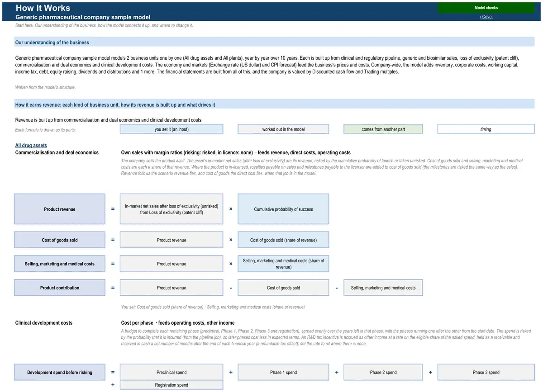Select 'Own sales with margin ratios' heading

(236, 153)
